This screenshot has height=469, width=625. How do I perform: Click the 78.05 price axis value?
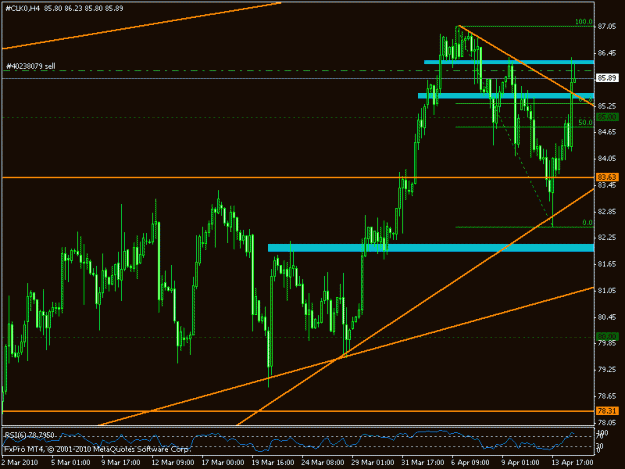point(606,422)
